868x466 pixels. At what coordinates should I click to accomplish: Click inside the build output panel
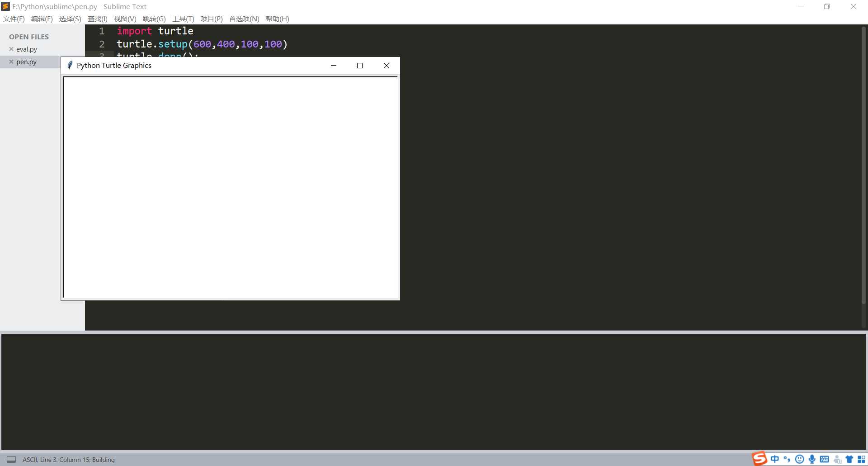pyautogui.click(x=434, y=391)
